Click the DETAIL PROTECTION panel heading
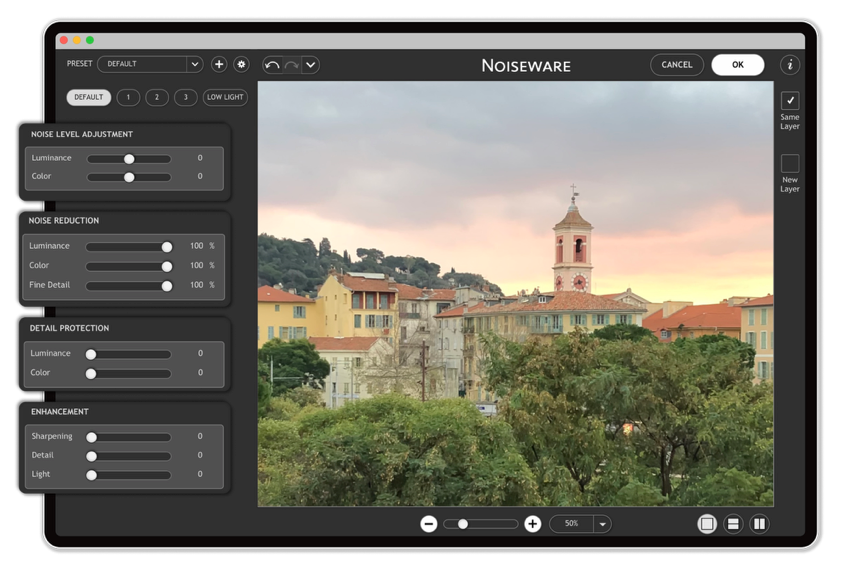 (x=69, y=328)
